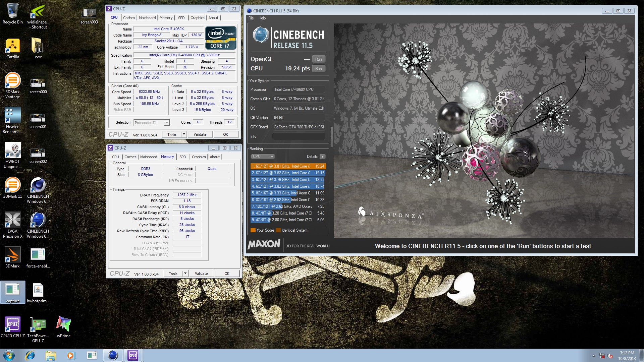
Task: Launch 3DMark Vantage shortcut
Action: coord(12,85)
